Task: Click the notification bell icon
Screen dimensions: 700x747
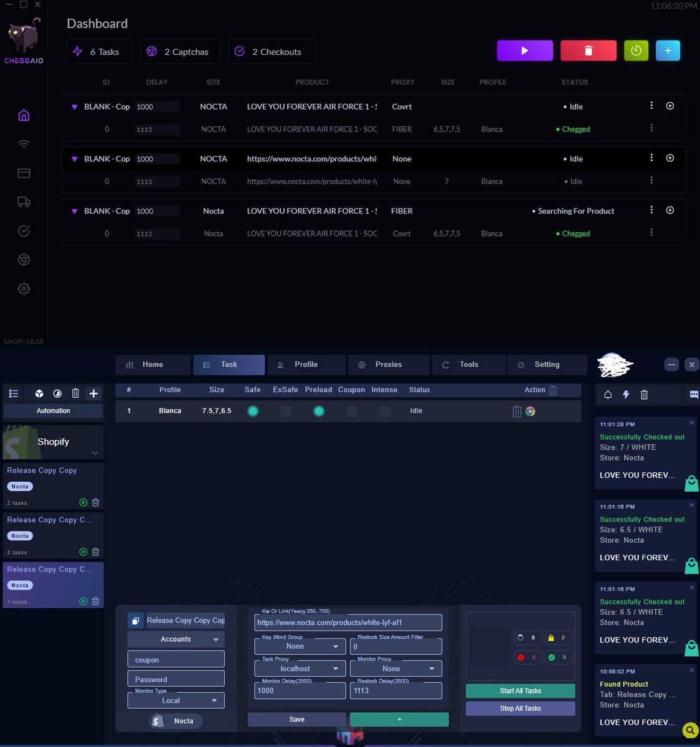Action: pyautogui.click(x=608, y=395)
